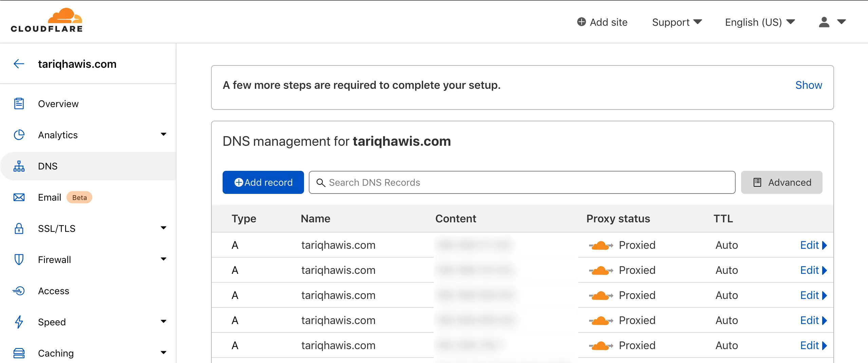Edit the fifth A record
The height and width of the screenshot is (363, 868).
tap(814, 345)
